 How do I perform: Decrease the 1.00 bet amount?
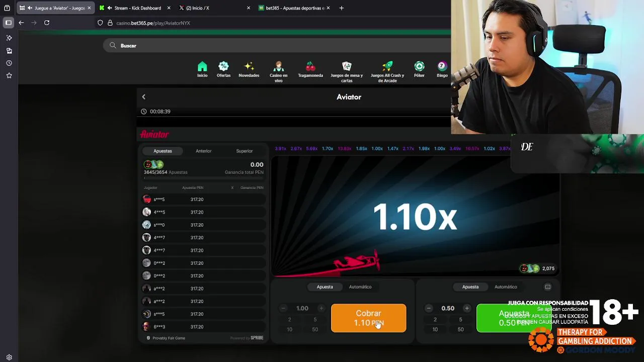pos(283,308)
